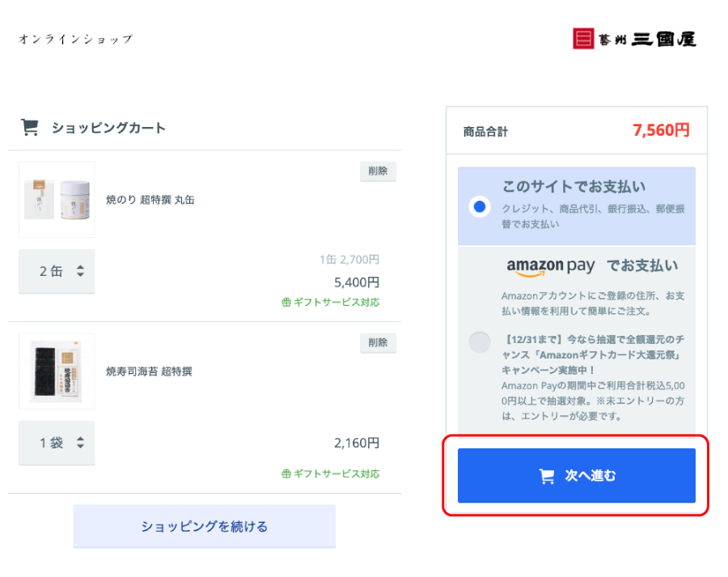Screen dimensions: 728x577
Task: Click the Amazon Pay logo
Action: (x=550, y=266)
